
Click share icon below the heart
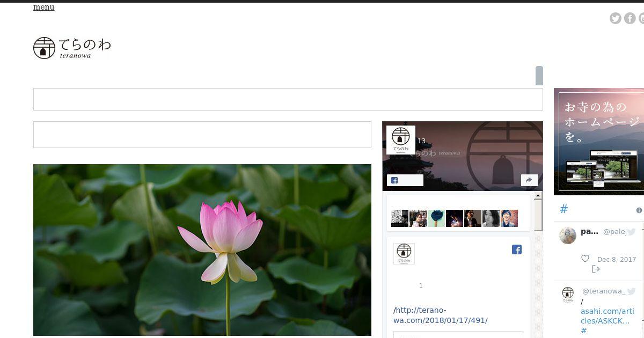point(596,269)
